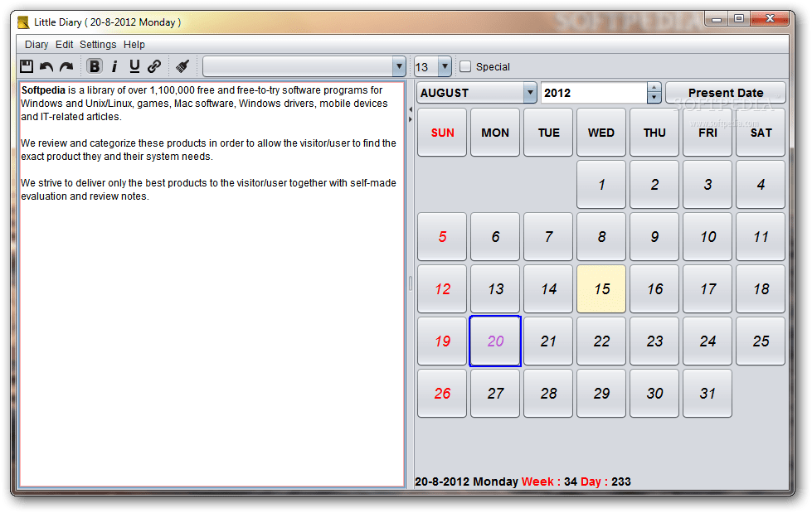Screen dimensions: 812x513
Task: Click the clear formatting brush icon
Action: click(x=182, y=66)
